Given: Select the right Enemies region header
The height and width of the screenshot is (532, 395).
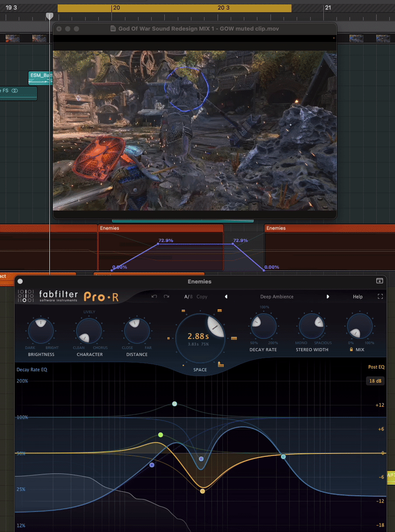Looking at the screenshot, I should click(x=329, y=228).
